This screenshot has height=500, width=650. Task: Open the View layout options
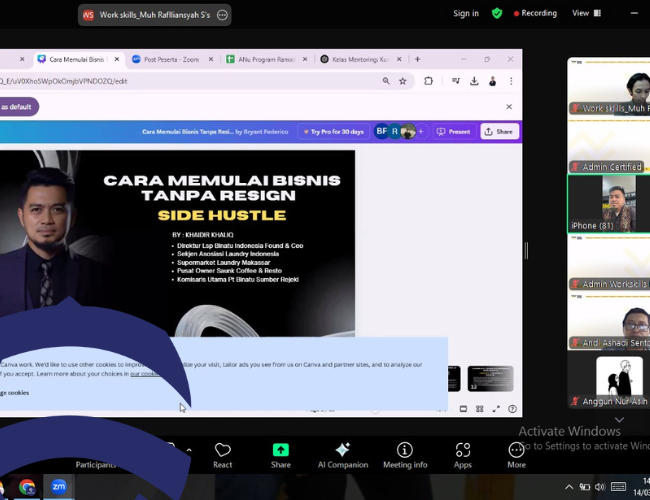tap(586, 13)
